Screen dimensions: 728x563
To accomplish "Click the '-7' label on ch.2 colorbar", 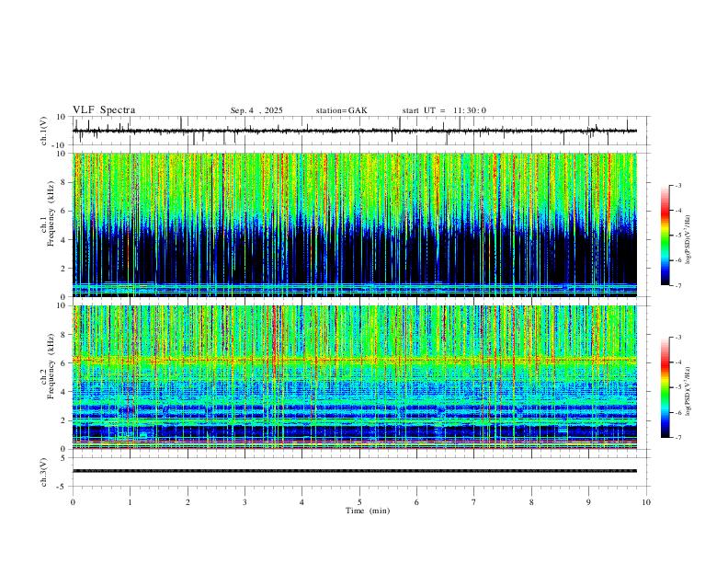I will tap(678, 437).
